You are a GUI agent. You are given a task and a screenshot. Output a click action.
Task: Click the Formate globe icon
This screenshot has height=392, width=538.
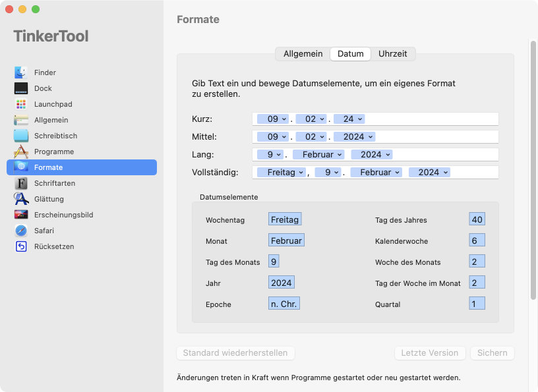tap(21, 167)
